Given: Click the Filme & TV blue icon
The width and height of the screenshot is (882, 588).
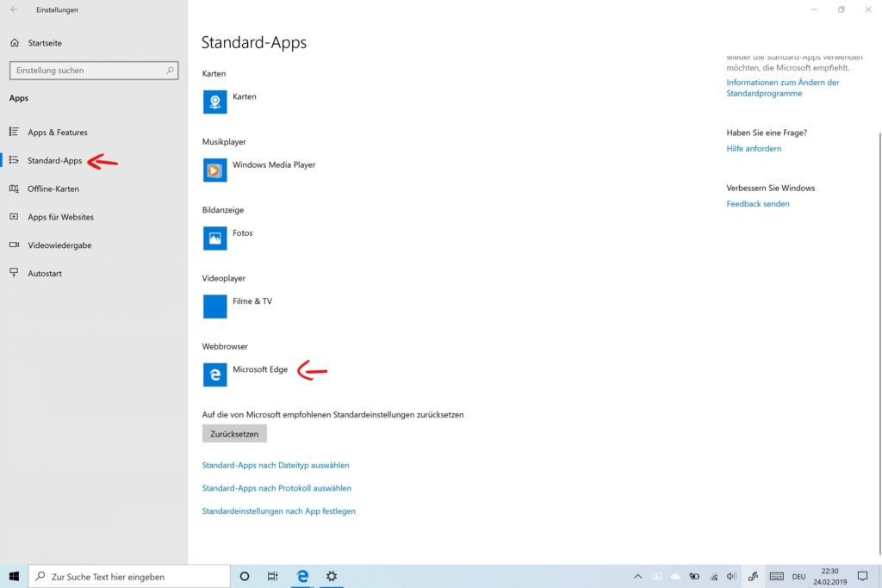Looking at the screenshot, I should click(214, 306).
